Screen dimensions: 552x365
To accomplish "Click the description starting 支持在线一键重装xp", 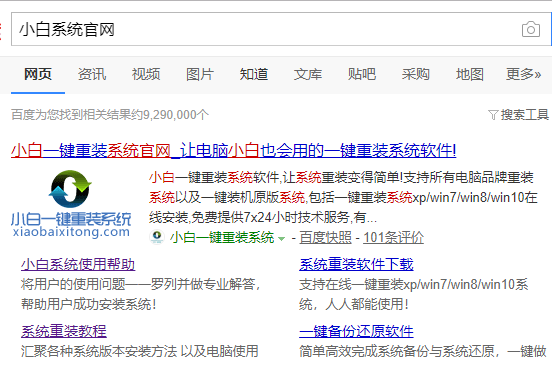I will (414, 294).
